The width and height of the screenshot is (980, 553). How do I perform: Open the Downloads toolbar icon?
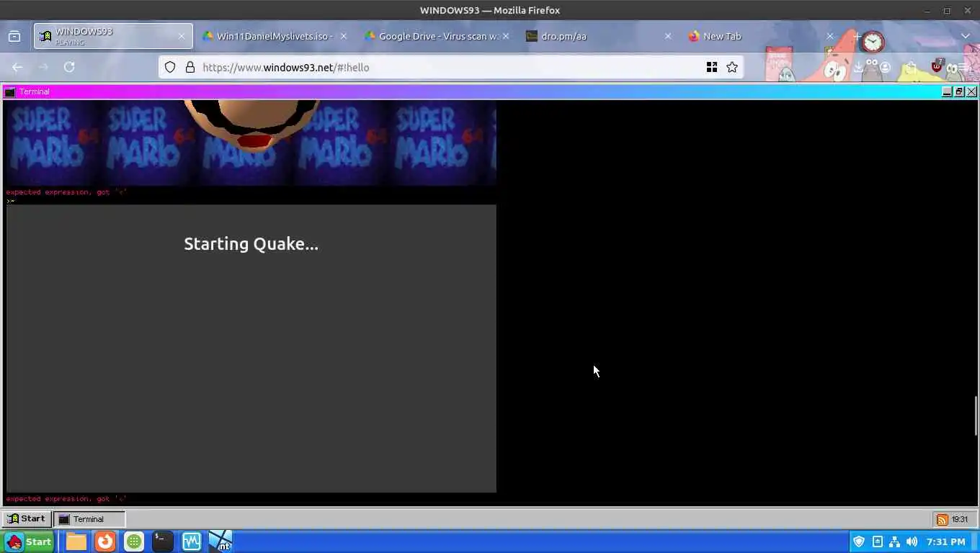tap(858, 67)
